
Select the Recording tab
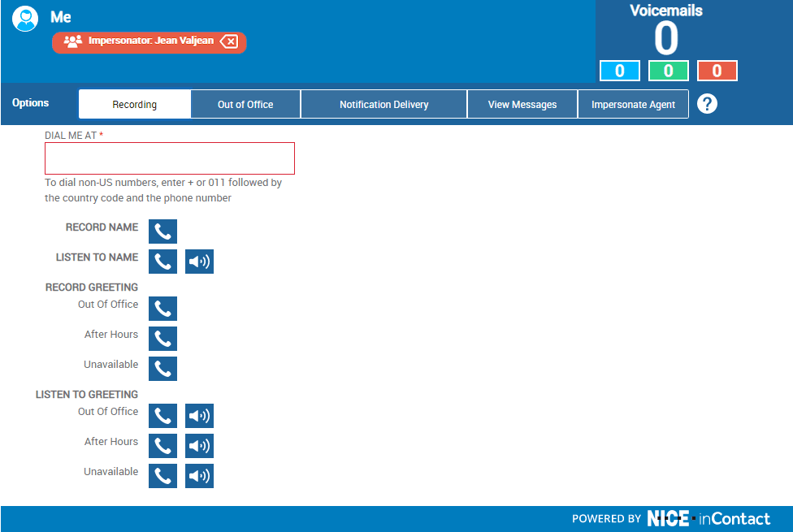tap(135, 104)
